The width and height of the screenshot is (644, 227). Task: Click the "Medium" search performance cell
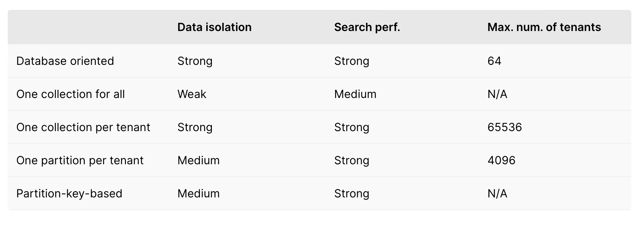[x=355, y=94]
